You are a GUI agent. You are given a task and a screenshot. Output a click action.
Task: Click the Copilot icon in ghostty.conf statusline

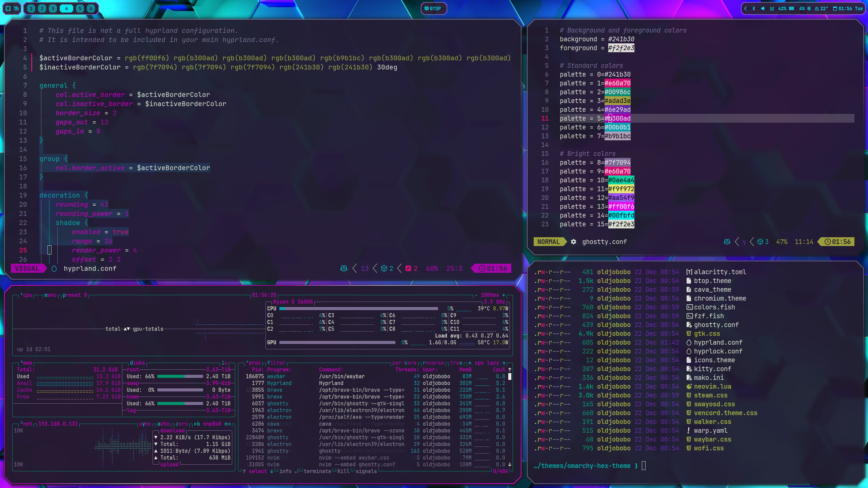(727, 242)
